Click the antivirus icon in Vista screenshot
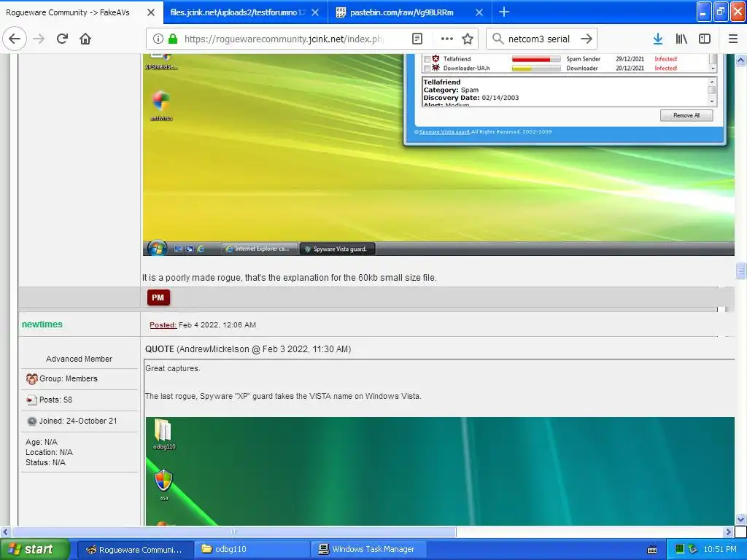 [x=161, y=105]
